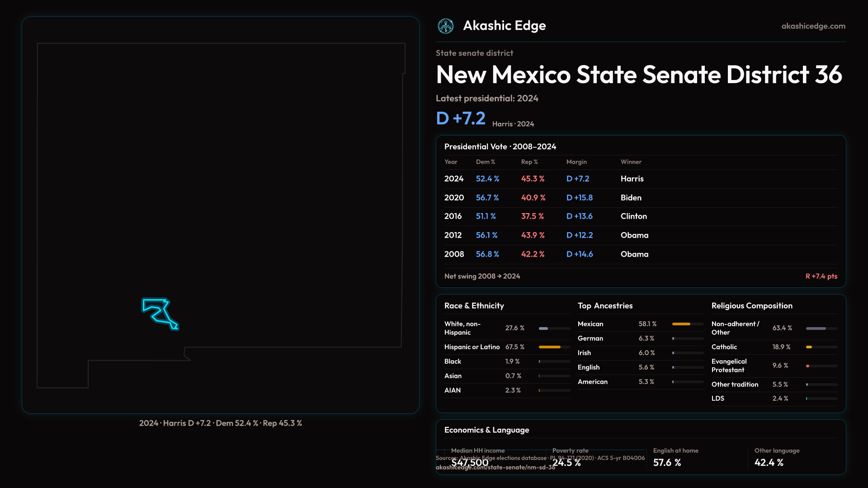Select the 2024 presidential vote row
The height and width of the screenshot is (488, 868).
[640, 179]
